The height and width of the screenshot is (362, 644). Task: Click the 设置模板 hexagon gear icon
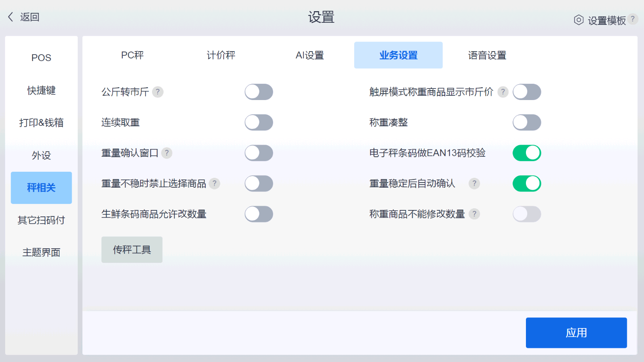(x=578, y=20)
